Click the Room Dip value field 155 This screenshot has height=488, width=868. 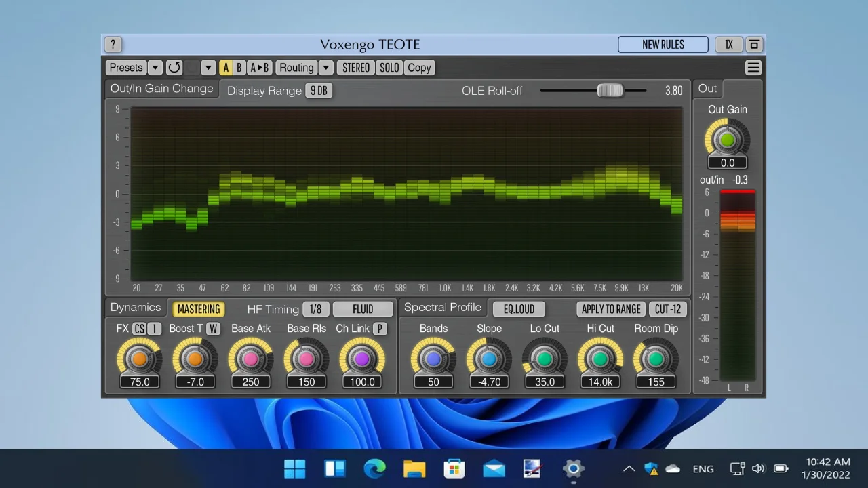pyautogui.click(x=656, y=382)
